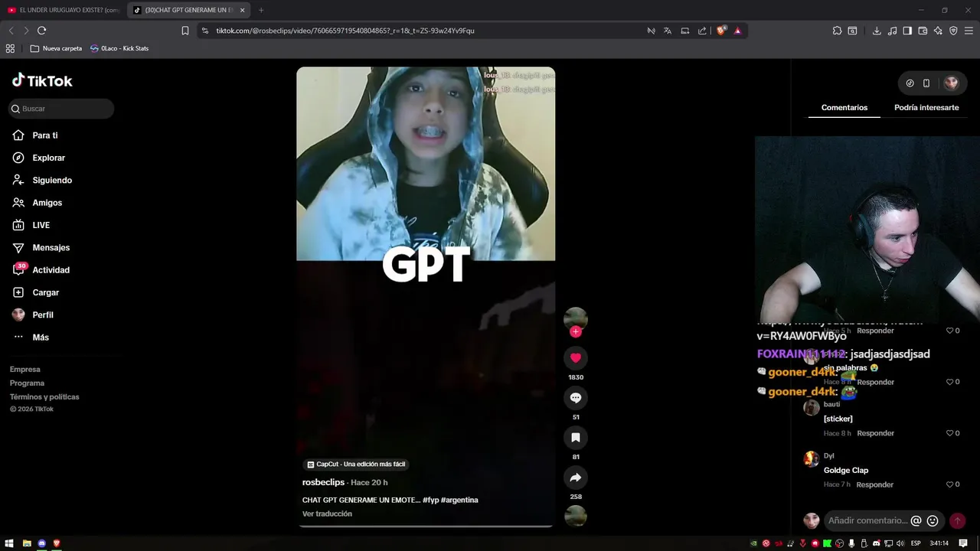Switch to the Uruguayo YouTube tab
The width and height of the screenshot is (980, 551).
(63, 10)
